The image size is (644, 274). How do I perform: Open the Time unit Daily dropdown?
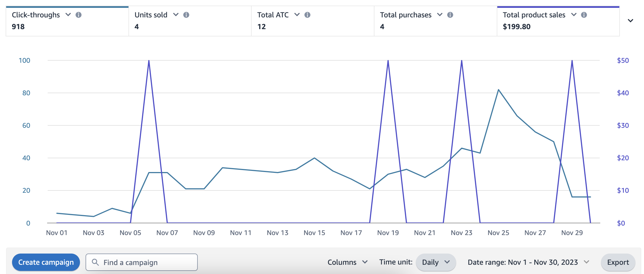point(436,262)
